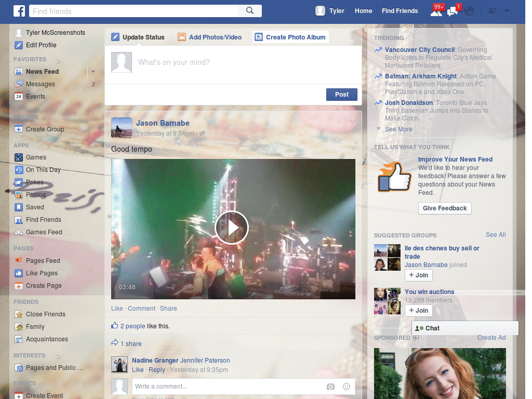The height and width of the screenshot is (399, 532).
Task: Click Comment under the video post
Action: coord(141,309)
